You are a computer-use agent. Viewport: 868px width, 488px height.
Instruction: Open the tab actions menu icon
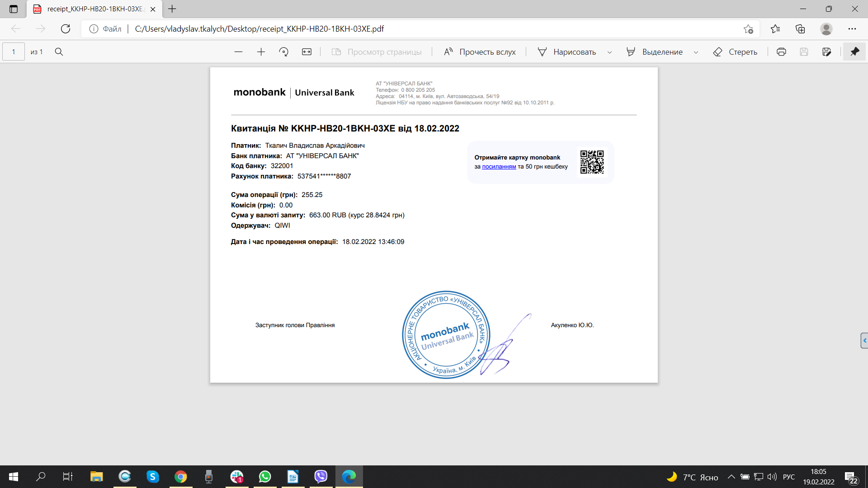tap(13, 9)
